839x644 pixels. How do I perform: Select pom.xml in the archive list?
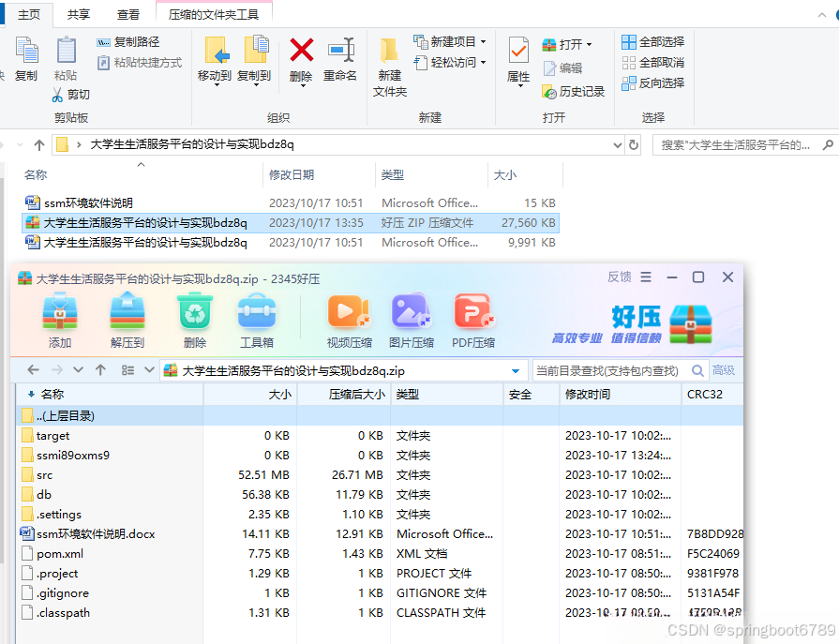pos(380,554)
